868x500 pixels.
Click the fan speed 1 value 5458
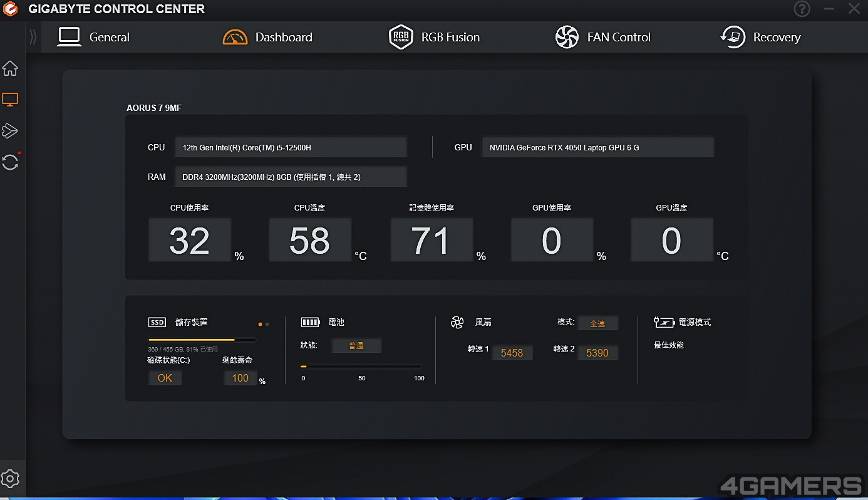click(512, 353)
